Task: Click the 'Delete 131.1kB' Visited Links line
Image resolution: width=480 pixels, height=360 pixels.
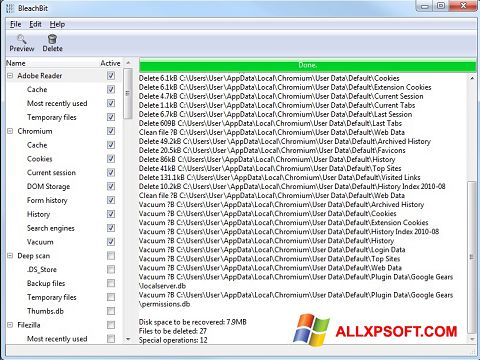Action: tap(280, 177)
